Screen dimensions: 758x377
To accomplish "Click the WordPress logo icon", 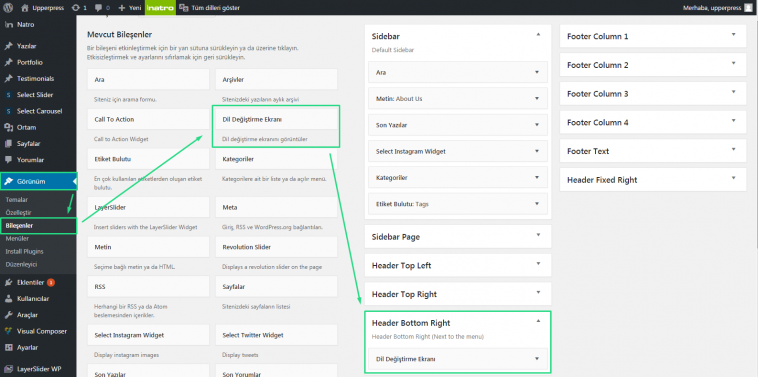I will pos(10,8).
